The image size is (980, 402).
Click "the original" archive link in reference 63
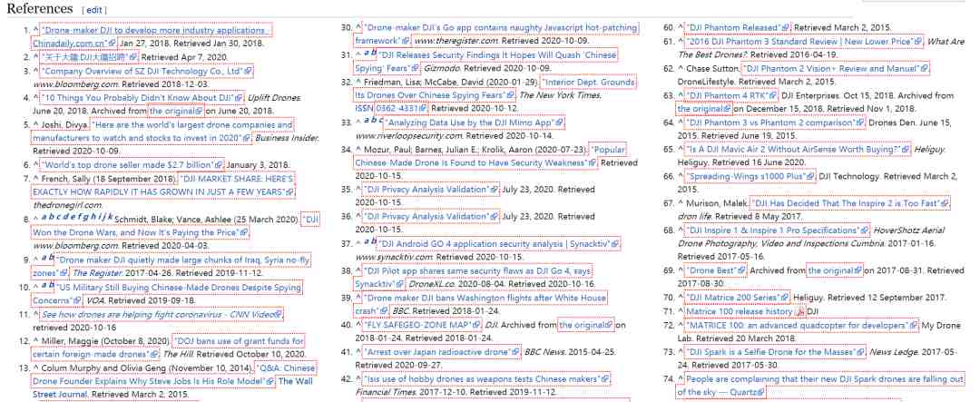point(704,108)
